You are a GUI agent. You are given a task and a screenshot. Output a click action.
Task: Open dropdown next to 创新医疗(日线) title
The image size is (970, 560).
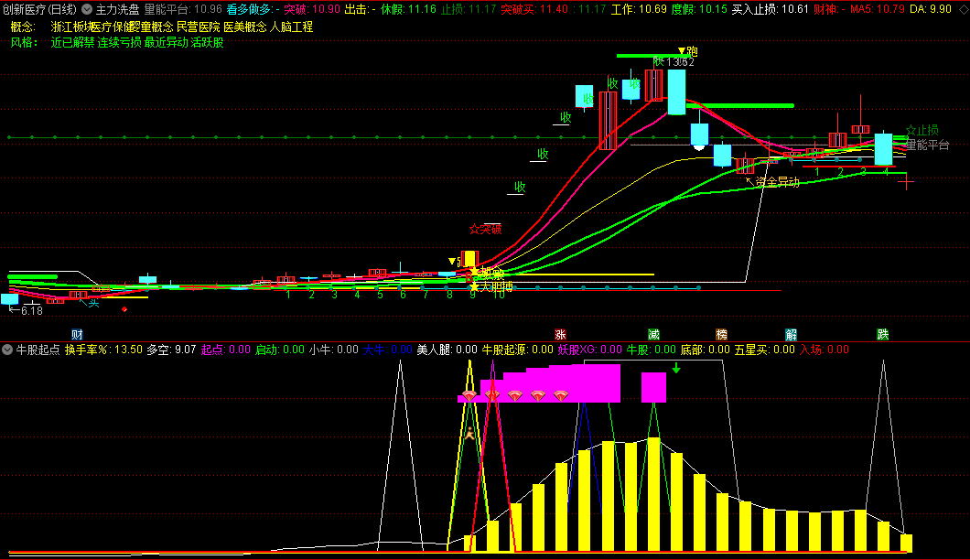[x=87, y=9]
